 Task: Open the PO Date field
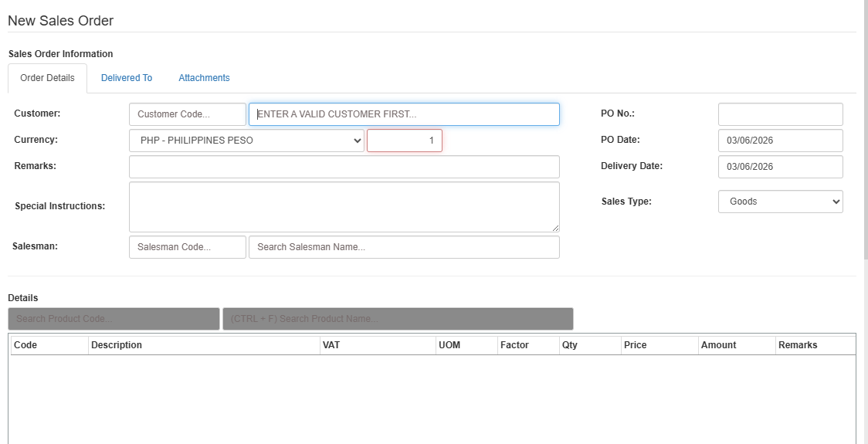click(780, 141)
